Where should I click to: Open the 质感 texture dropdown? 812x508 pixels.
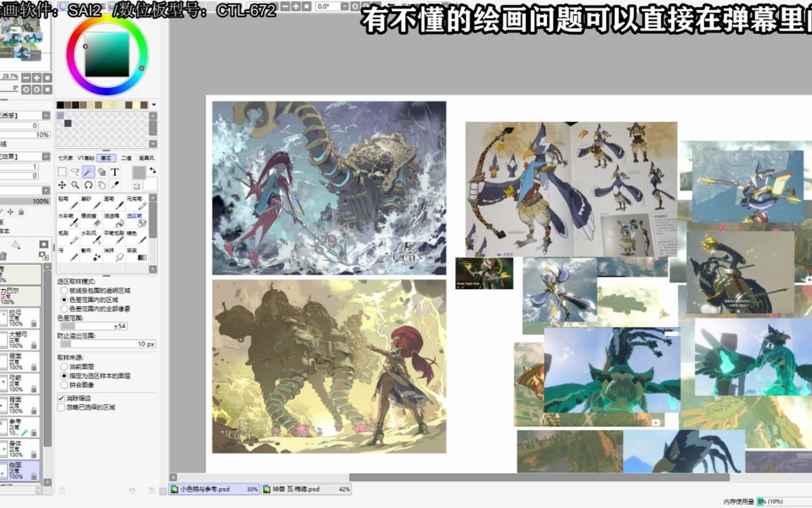[46, 115]
